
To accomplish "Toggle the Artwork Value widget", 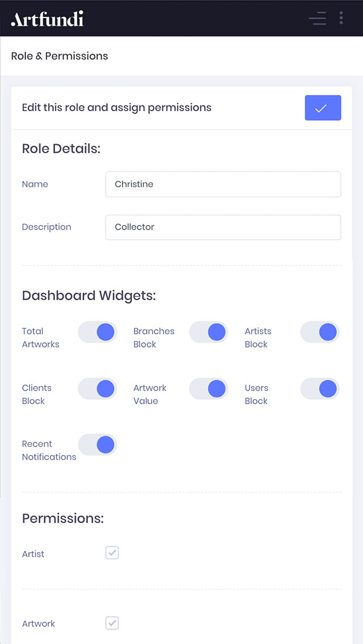I will (208, 389).
